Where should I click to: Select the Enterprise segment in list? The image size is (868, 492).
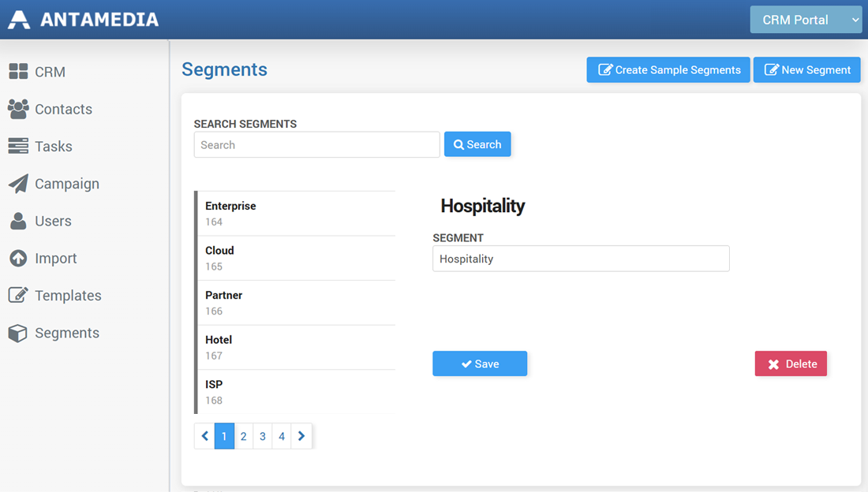pos(296,214)
